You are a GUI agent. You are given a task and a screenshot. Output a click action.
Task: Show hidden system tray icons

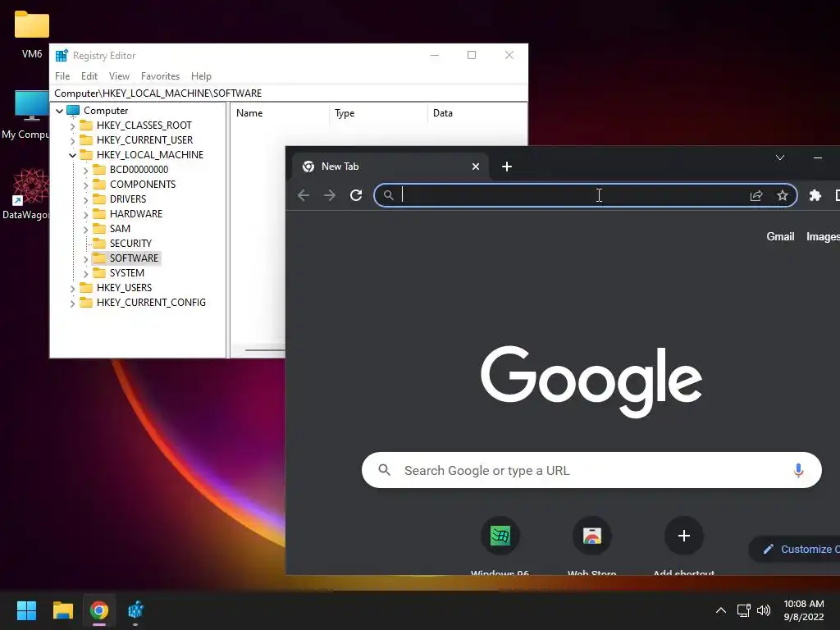point(721,610)
